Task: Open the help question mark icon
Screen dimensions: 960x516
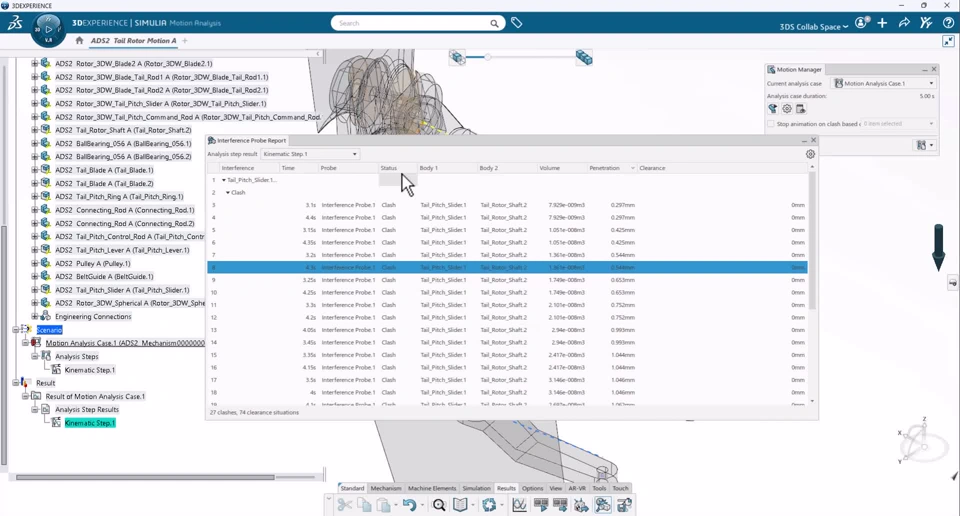Action: pos(948,23)
